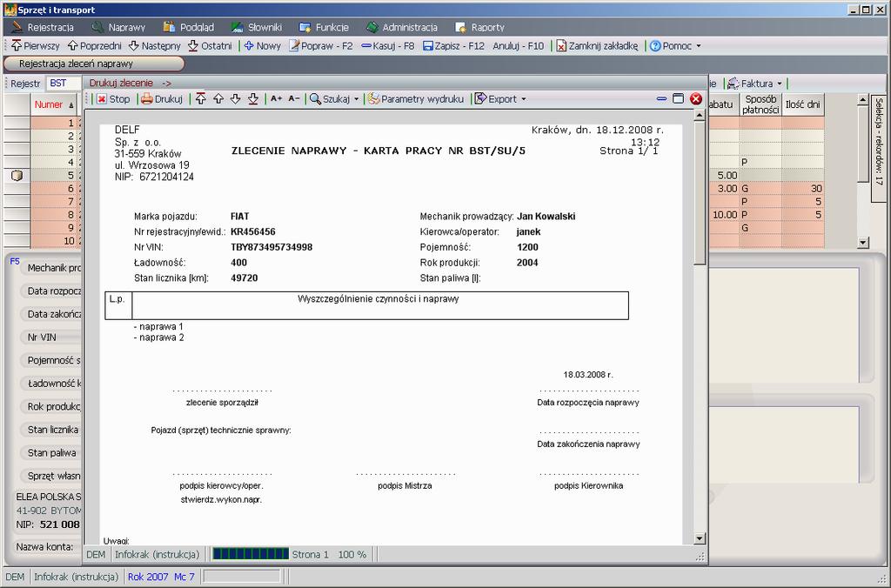The height and width of the screenshot is (588, 891).
Task: Click the Sprzęt i transport title bar icon
Action: click(x=10, y=10)
